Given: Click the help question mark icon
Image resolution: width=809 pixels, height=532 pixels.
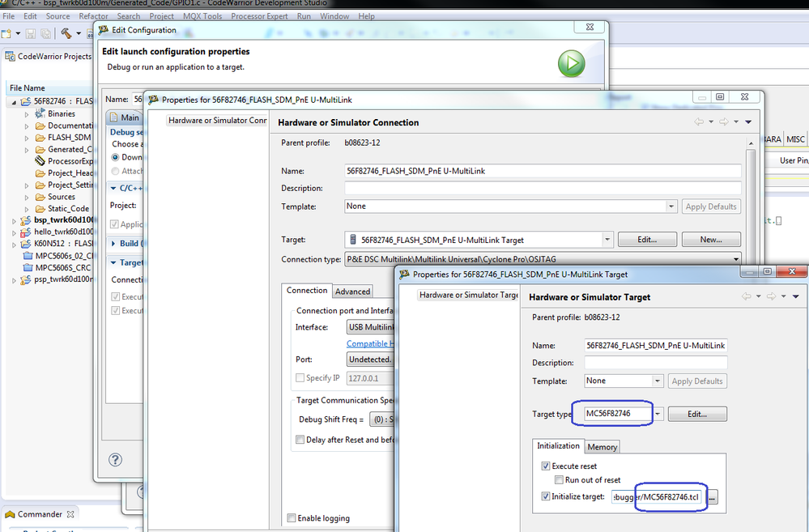Looking at the screenshot, I should [115, 459].
